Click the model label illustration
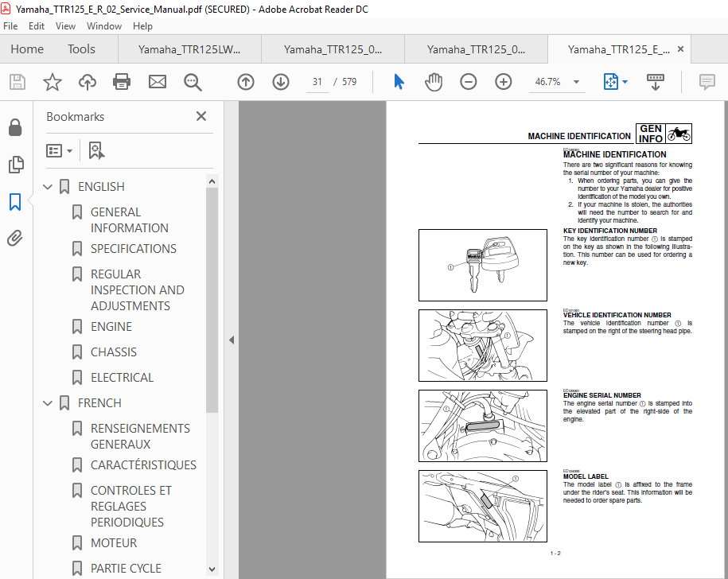The image size is (728, 579). pyautogui.click(x=483, y=506)
